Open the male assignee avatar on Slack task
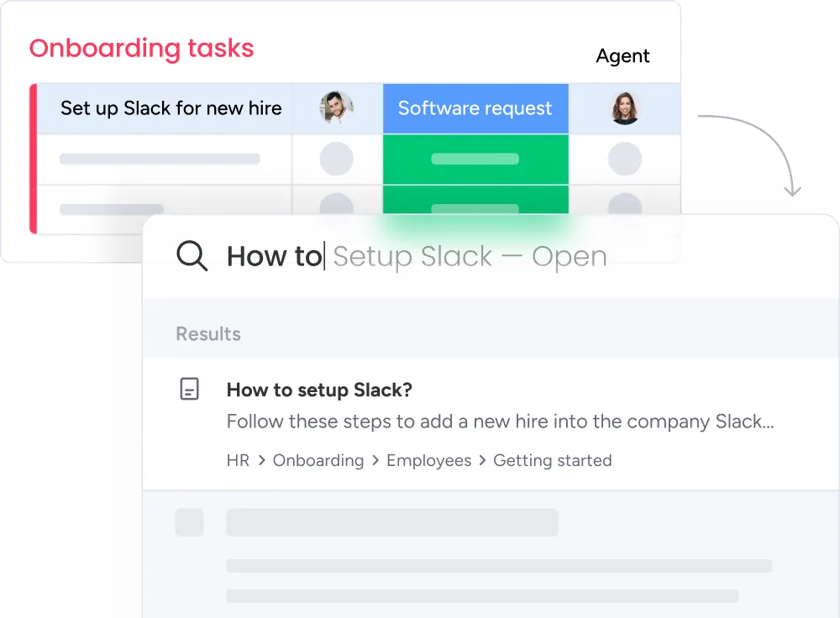The width and height of the screenshot is (840, 618). click(x=337, y=107)
